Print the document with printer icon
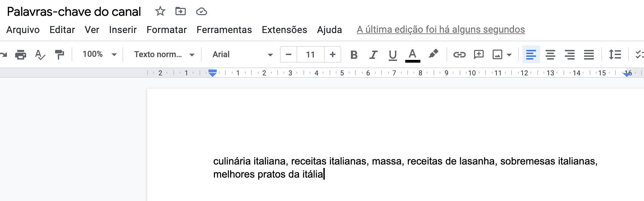 21,54
